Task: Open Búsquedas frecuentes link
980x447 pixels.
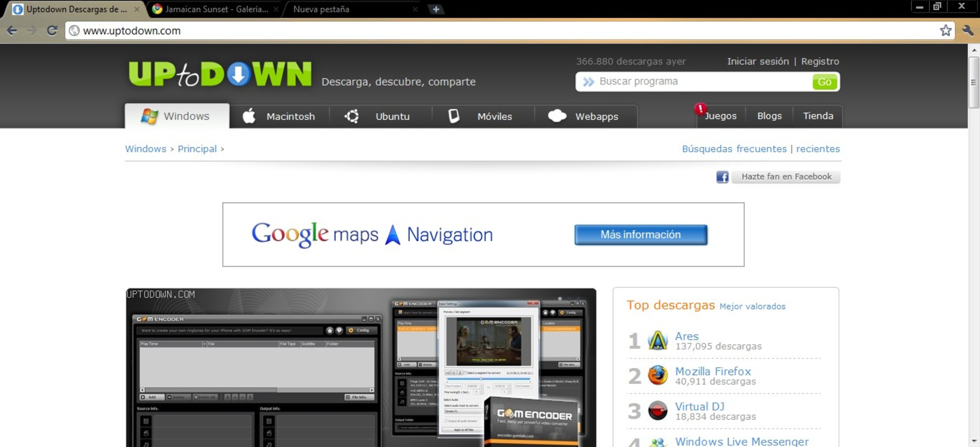Action: (x=734, y=149)
